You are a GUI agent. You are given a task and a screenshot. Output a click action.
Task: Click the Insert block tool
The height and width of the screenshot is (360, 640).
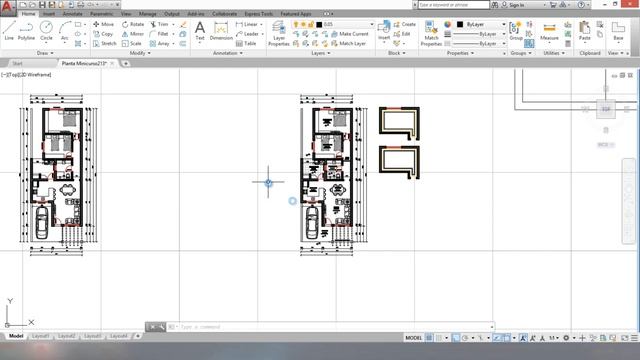pos(384,31)
